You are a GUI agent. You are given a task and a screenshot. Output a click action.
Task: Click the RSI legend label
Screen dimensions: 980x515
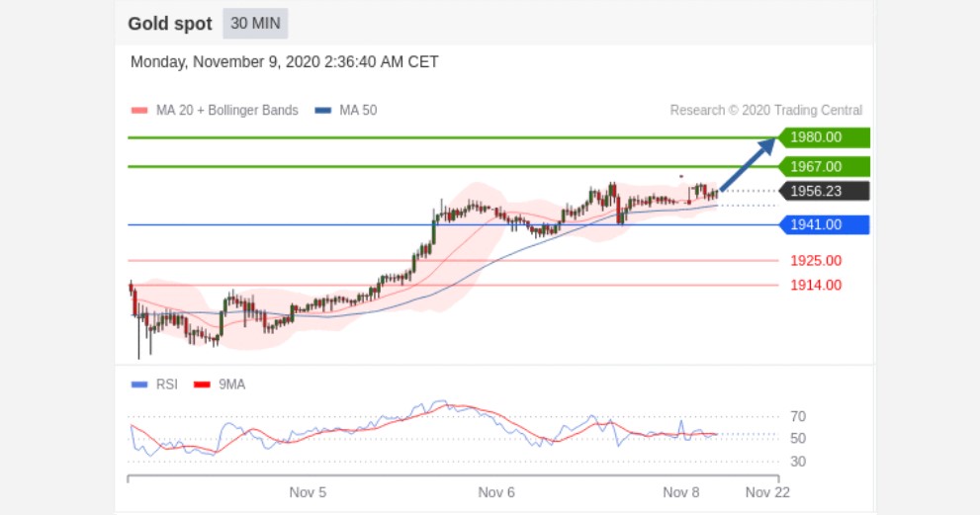click(167, 385)
